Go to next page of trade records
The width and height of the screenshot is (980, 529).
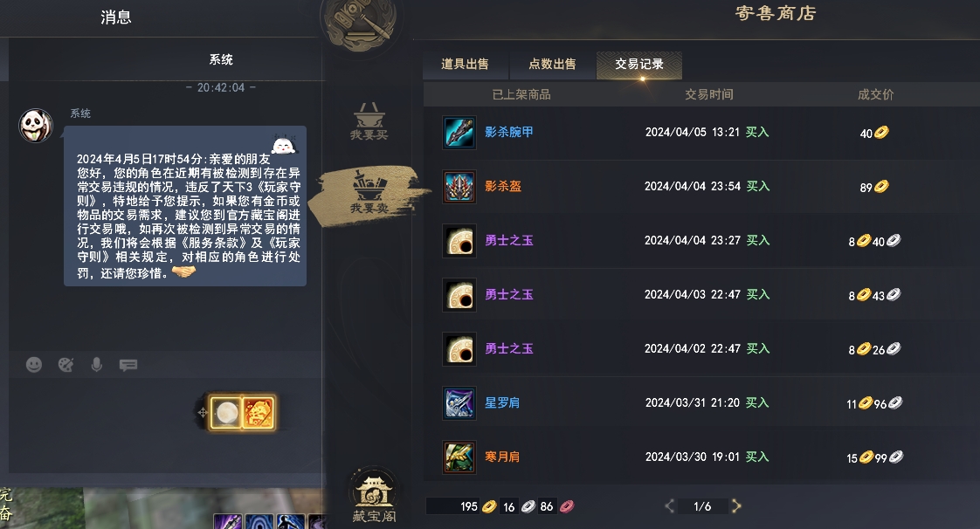(736, 506)
